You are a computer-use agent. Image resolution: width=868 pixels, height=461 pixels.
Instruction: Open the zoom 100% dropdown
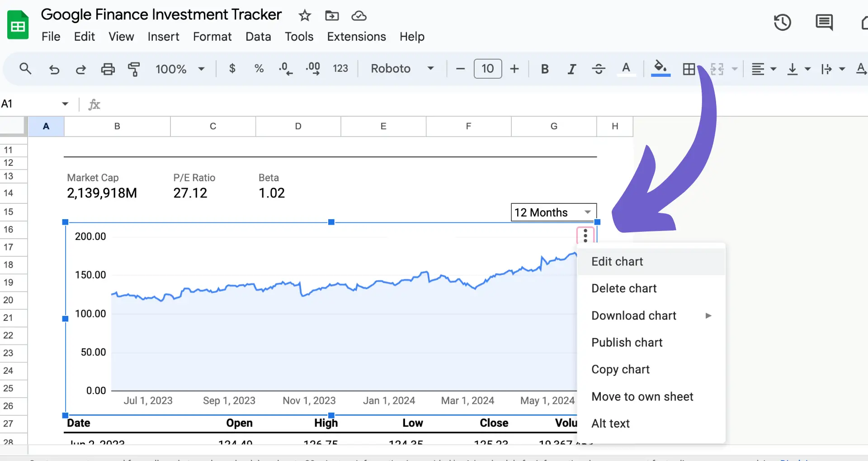(180, 69)
